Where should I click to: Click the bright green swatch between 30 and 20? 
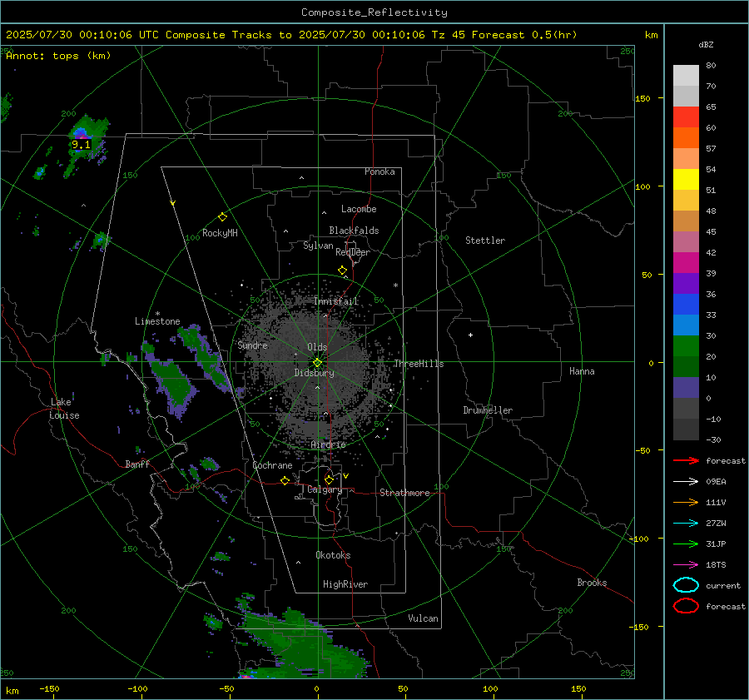coord(686,345)
